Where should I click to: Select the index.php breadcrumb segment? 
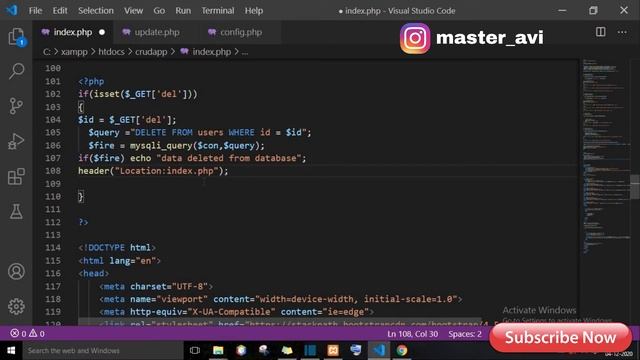click(206, 52)
